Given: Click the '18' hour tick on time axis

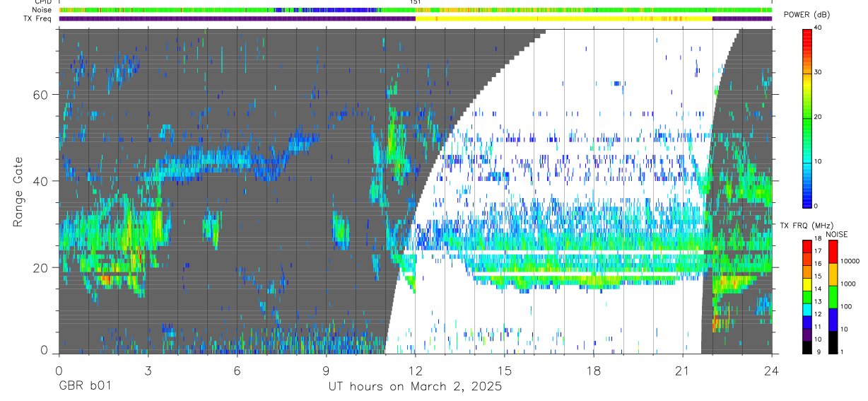Looking at the screenshot, I should point(594,370).
